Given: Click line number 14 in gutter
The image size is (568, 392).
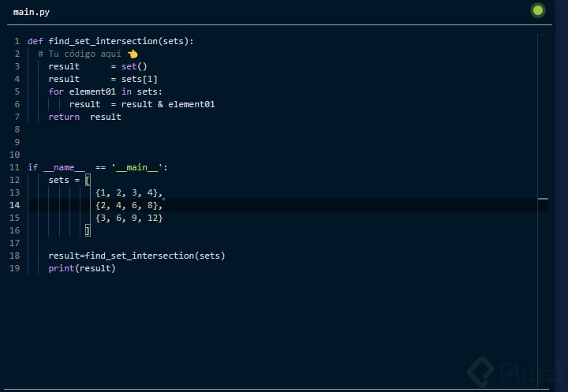Looking at the screenshot, I should [14, 205].
